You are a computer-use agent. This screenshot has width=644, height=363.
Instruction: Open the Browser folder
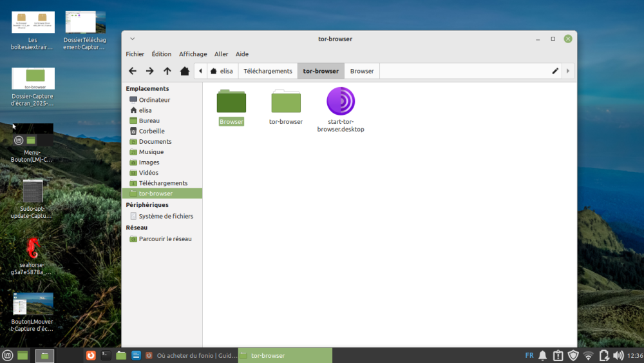(x=231, y=103)
